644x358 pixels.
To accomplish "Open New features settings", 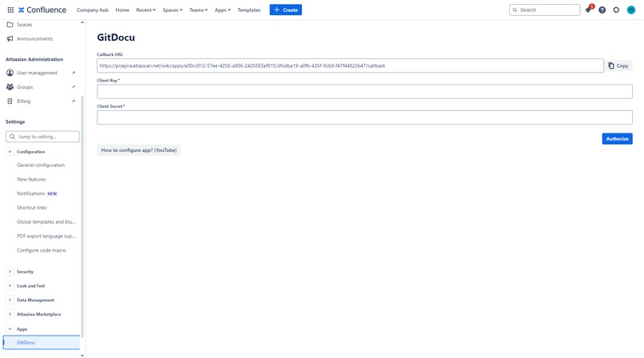I will click(31, 180).
